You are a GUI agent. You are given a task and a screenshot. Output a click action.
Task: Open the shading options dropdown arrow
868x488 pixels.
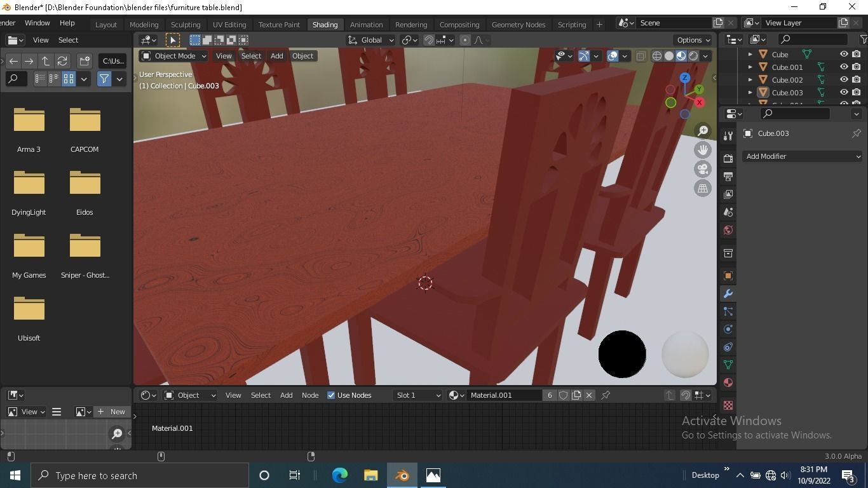pos(705,56)
